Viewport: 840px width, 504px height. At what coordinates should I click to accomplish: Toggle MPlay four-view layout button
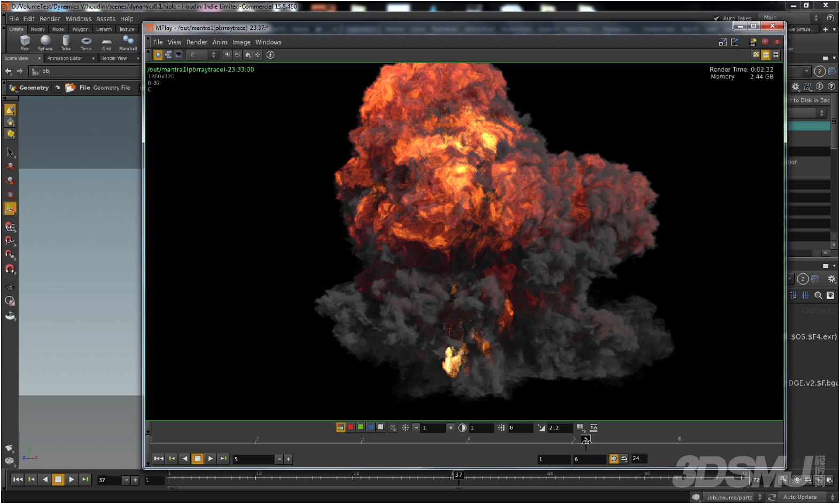tap(766, 54)
